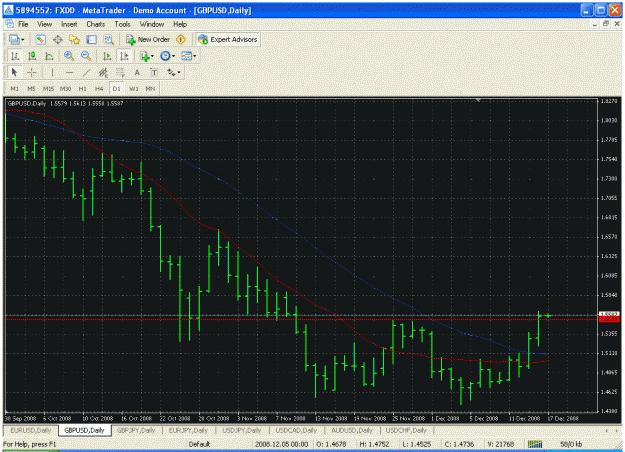Click the chart tabs scroll-right arrow
Image resolution: width=625 pixels, height=452 pixels.
[618, 430]
